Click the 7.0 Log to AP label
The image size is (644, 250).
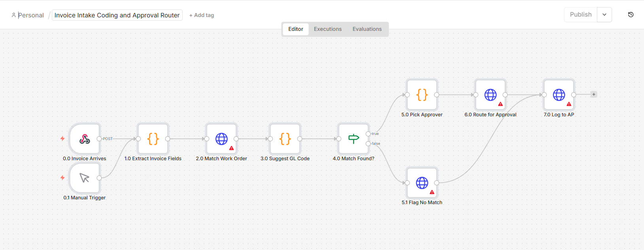pos(559,115)
